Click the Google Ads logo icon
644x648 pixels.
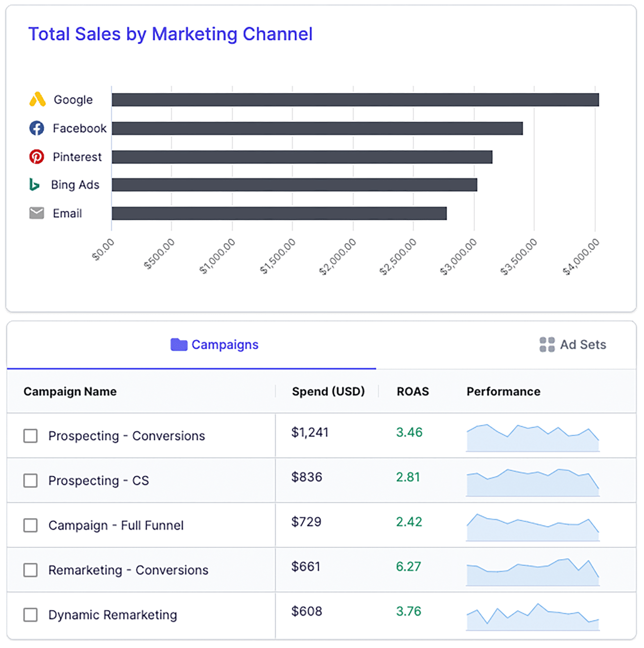click(x=38, y=99)
